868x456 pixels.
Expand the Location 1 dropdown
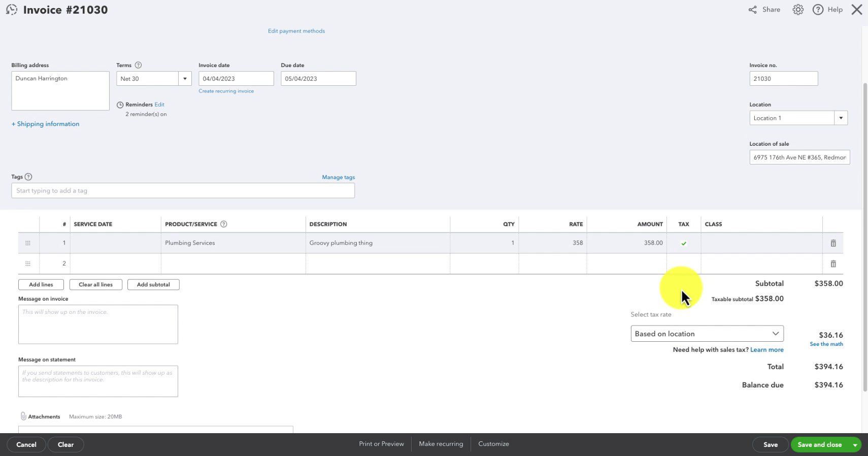tap(841, 118)
